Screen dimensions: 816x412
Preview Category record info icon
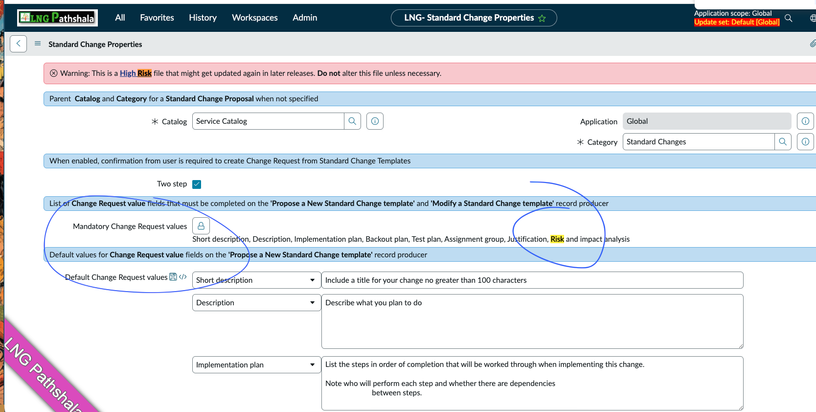tap(805, 141)
